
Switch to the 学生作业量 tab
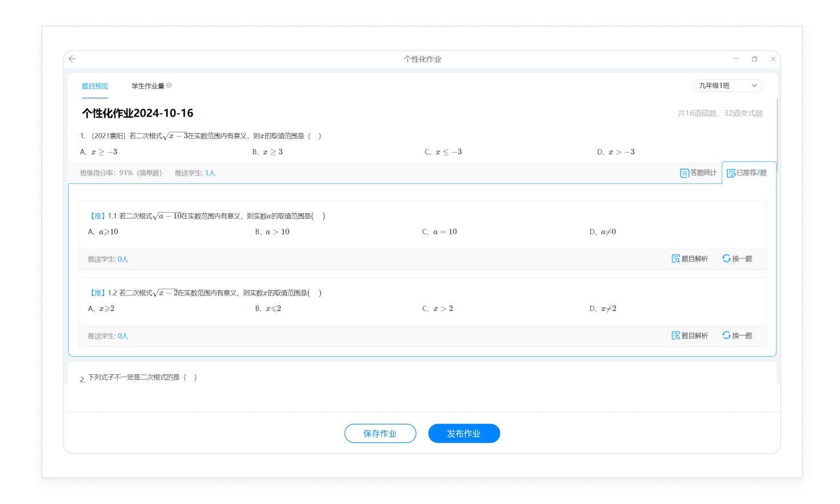point(148,86)
